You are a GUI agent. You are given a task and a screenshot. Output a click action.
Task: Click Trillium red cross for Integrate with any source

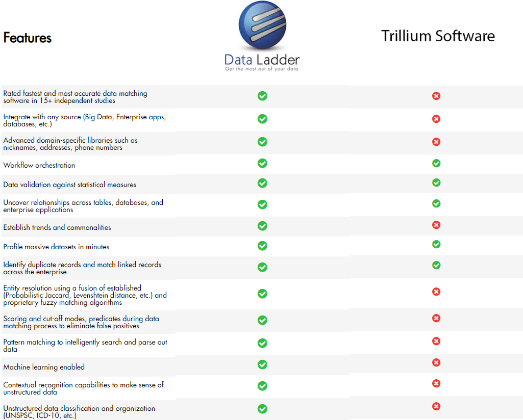(436, 119)
